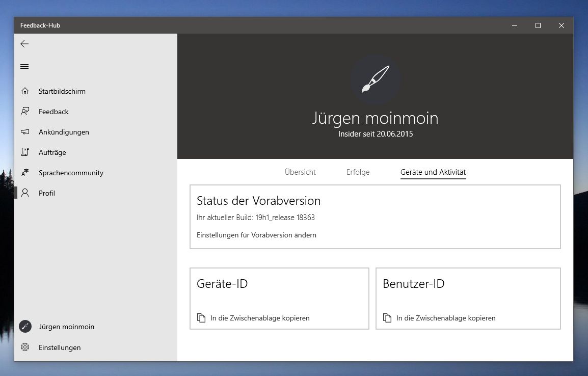Minimize the Feedback-Hub window
The height and width of the screenshot is (376, 588).
pos(515,25)
